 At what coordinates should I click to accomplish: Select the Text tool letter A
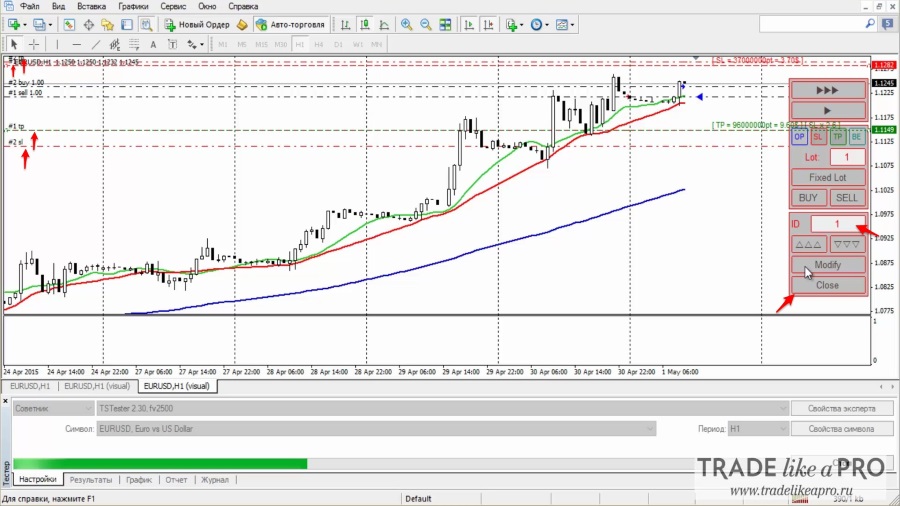(153, 44)
